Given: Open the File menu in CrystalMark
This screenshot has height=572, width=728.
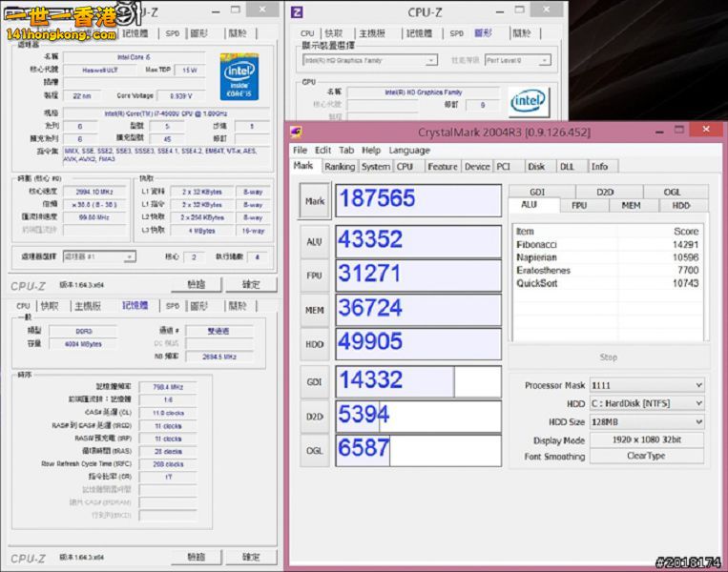Looking at the screenshot, I should point(300,151).
